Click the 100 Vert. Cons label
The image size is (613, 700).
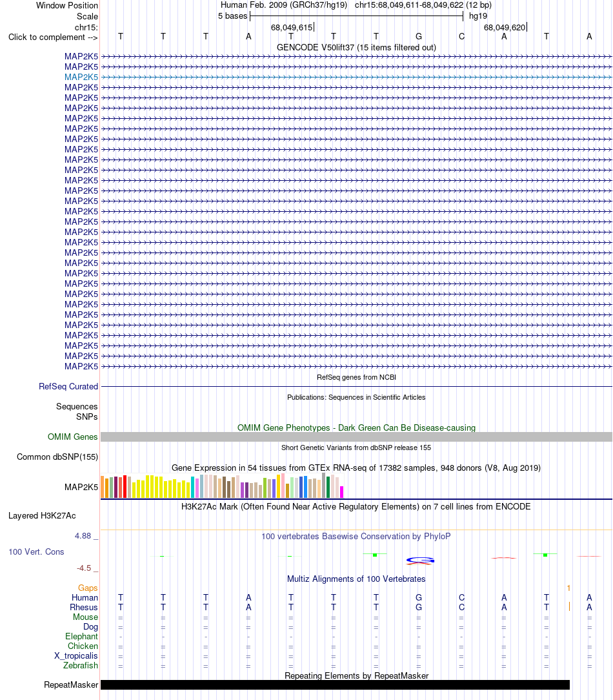pyautogui.click(x=36, y=552)
